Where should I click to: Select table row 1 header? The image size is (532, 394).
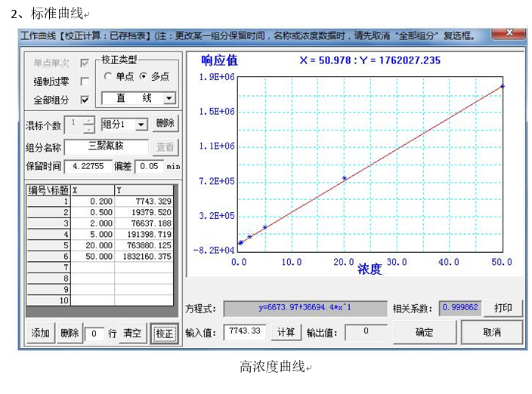coord(48,202)
